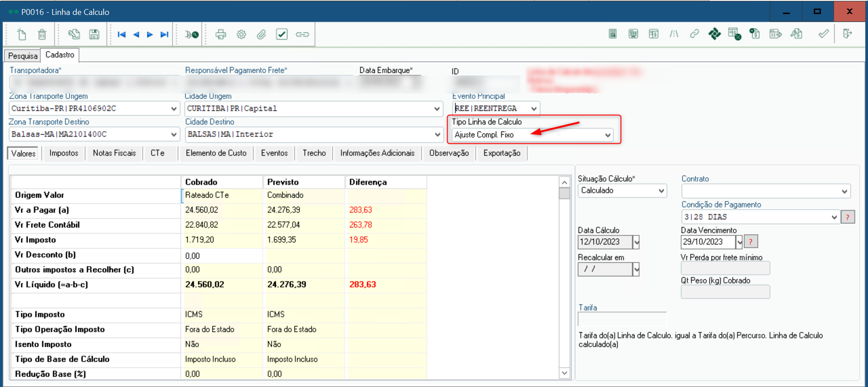Open the Contrato dropdown
The height and width of the screenshot is (387, 868).
pos(844,191)
